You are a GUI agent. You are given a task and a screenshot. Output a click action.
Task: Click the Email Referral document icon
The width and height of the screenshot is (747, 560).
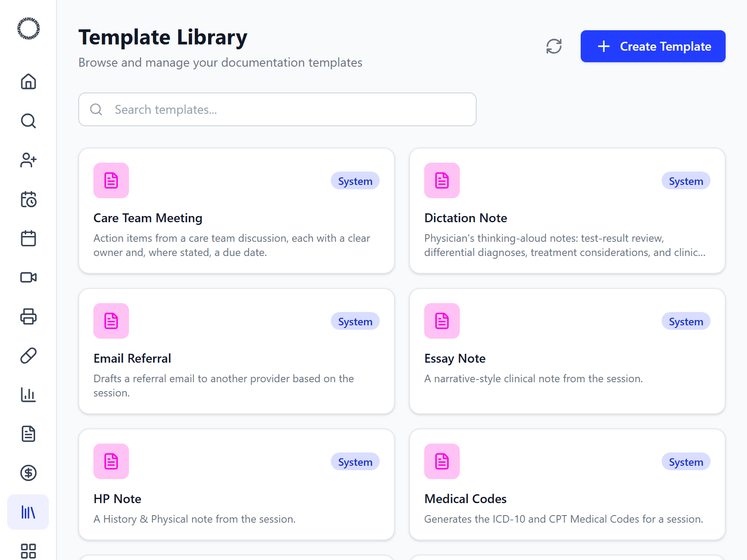[111, 321]
